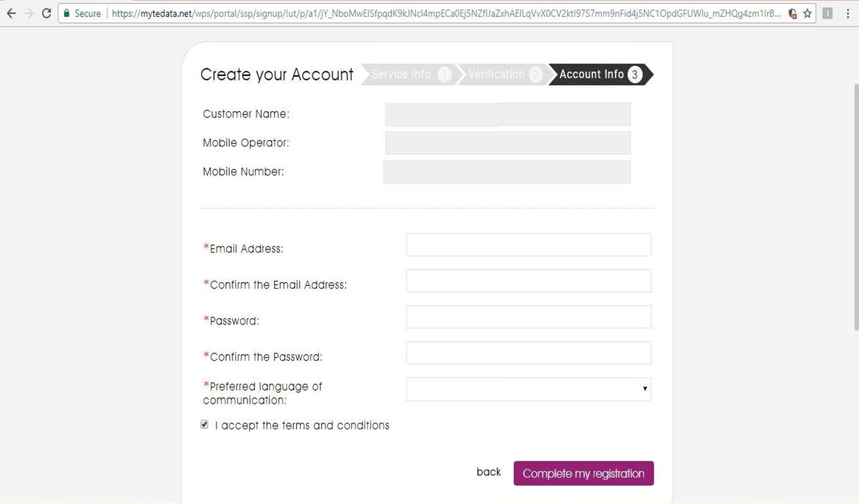Select the Account Info step 3 tab

click(600, 75)
